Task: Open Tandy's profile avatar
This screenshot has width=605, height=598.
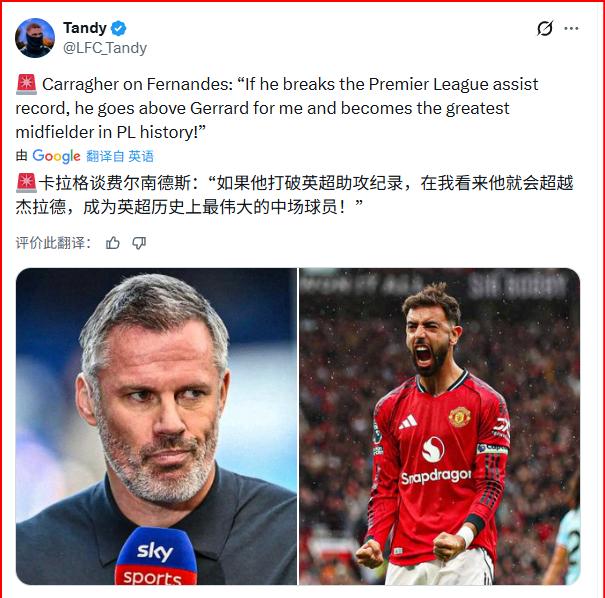Action: click(x=35, y=38)
